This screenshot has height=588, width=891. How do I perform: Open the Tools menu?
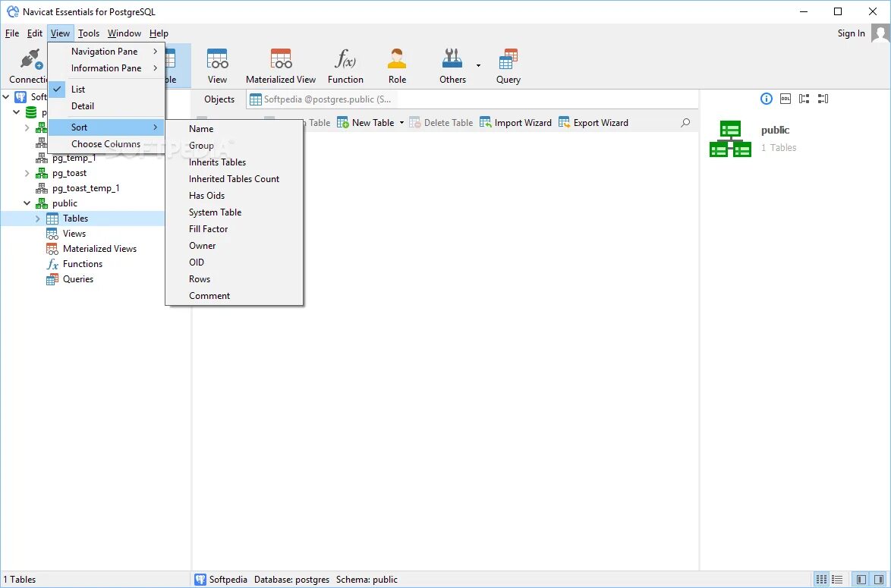pos(89,33)
